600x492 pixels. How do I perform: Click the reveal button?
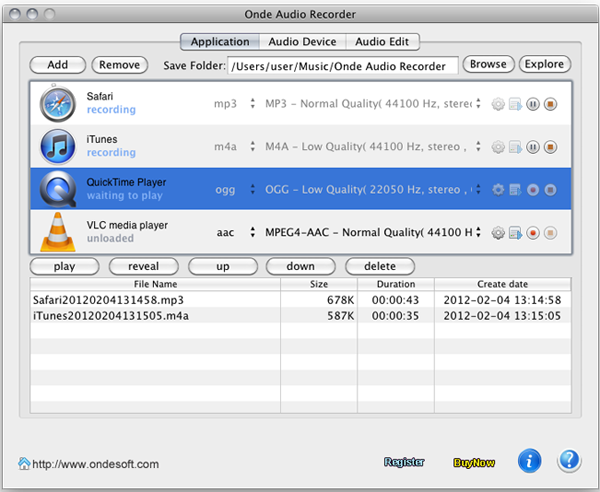(143, 266)
